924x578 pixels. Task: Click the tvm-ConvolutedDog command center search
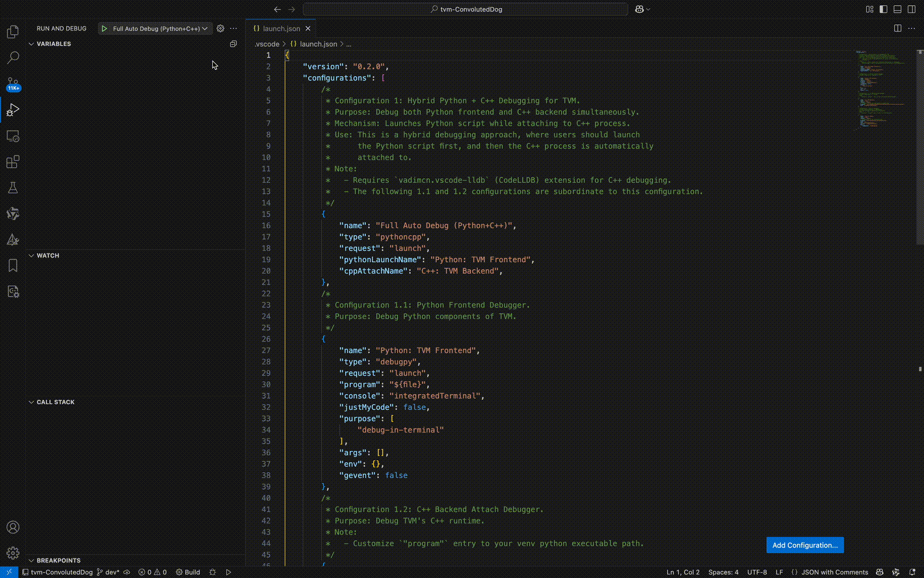465,9
